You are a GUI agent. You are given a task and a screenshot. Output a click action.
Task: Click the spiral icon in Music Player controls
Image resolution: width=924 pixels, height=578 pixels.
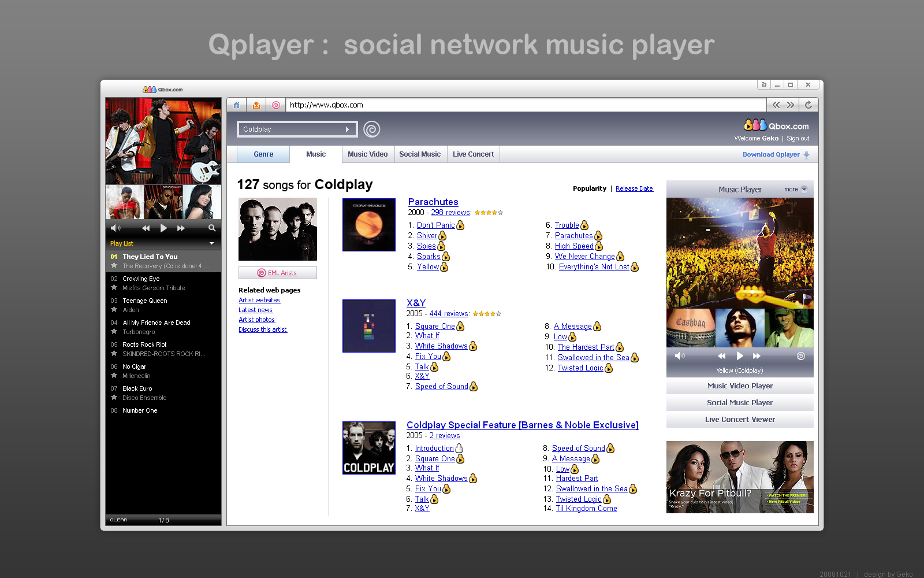click(801, 356)
